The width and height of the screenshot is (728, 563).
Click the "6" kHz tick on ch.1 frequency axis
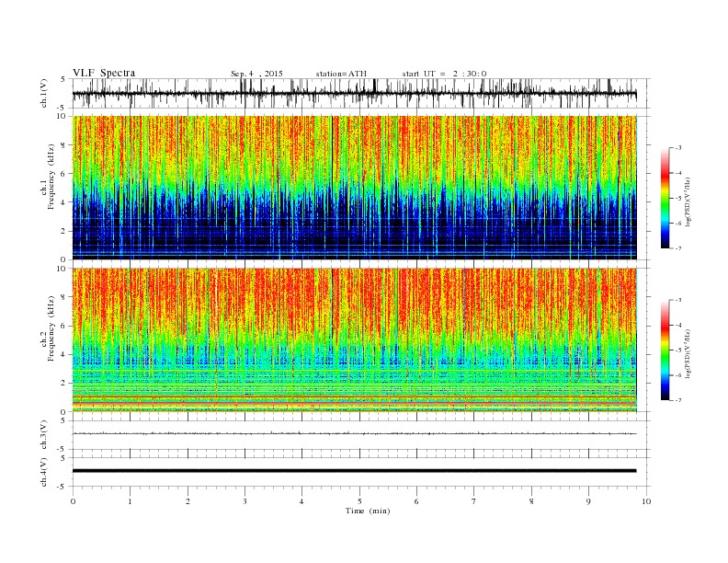click(x=63, y=174)
